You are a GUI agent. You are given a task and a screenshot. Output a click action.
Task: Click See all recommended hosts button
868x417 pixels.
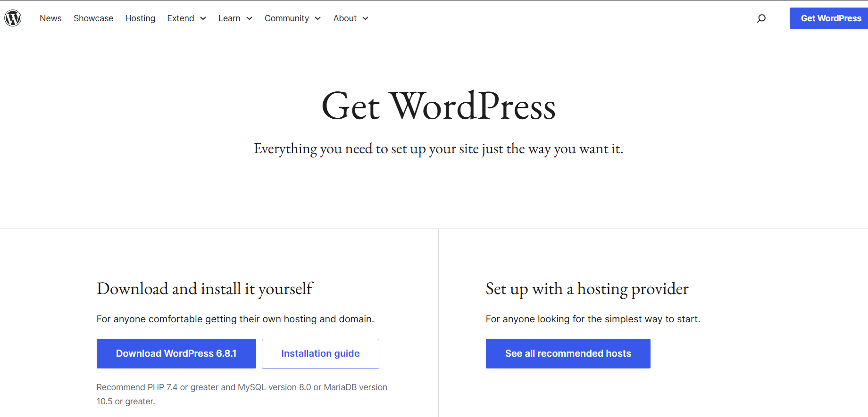(568, 353)
